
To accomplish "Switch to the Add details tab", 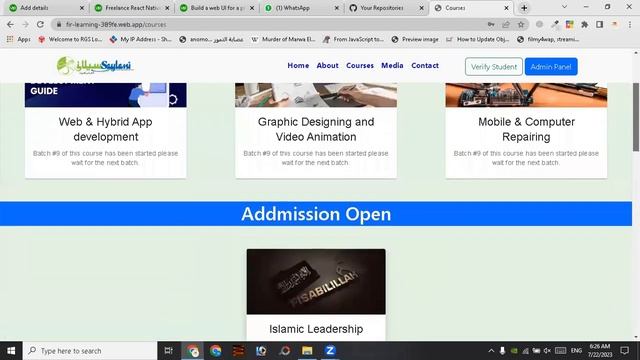I will pyautogui.click(x=47, y=8).
